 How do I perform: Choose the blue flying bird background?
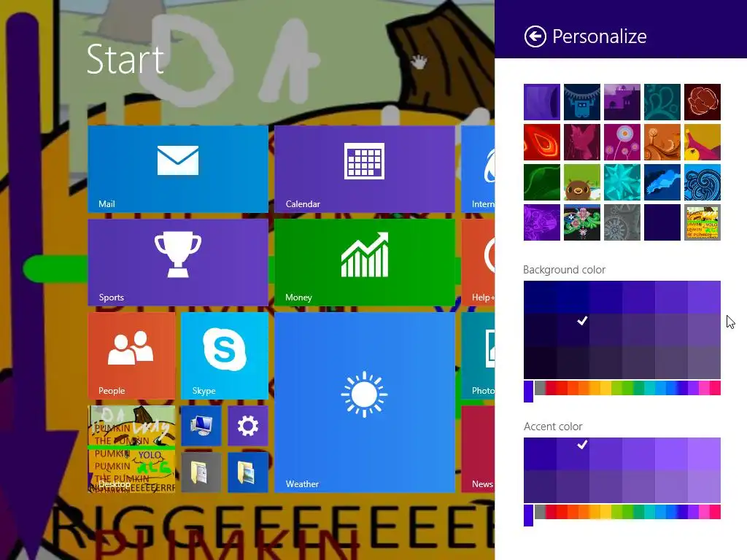662,182
